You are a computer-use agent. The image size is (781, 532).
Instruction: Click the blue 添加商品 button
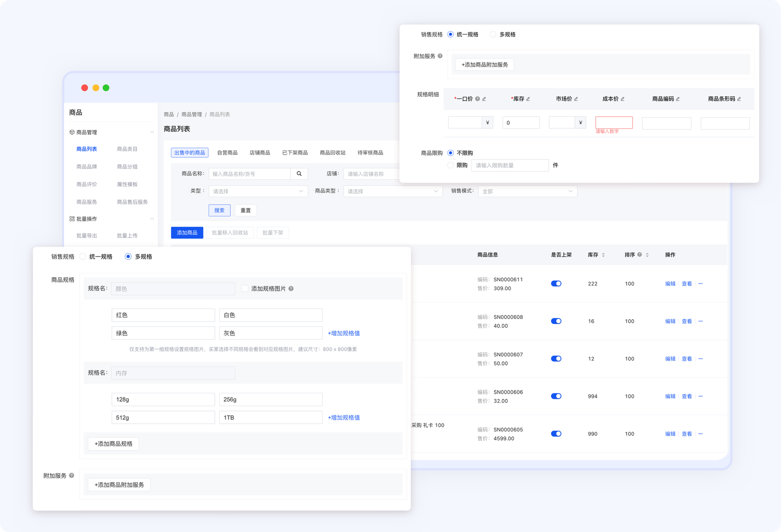click(187, 233)
